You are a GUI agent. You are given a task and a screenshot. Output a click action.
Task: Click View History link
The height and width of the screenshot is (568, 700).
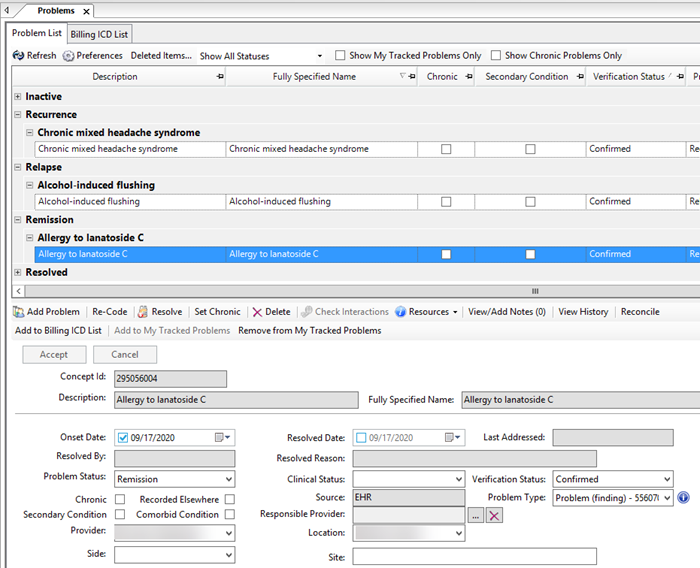[x=583, y=312]
